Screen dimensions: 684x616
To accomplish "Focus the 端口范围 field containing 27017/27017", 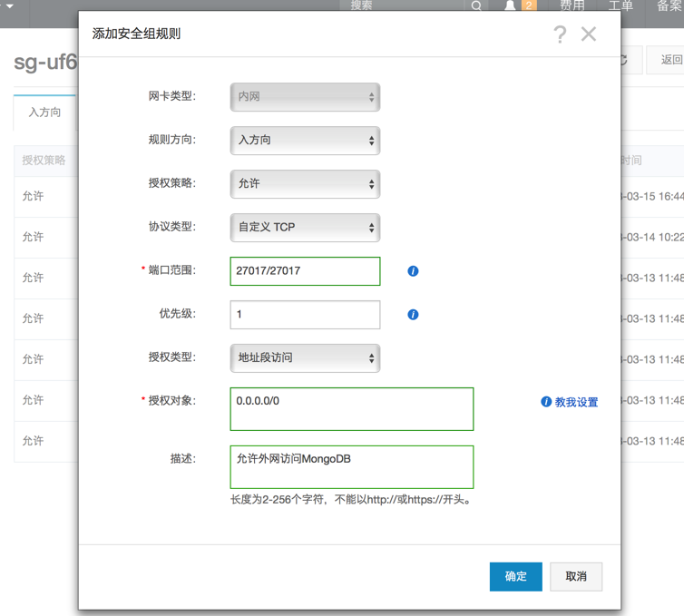I will tap(305, 271).
